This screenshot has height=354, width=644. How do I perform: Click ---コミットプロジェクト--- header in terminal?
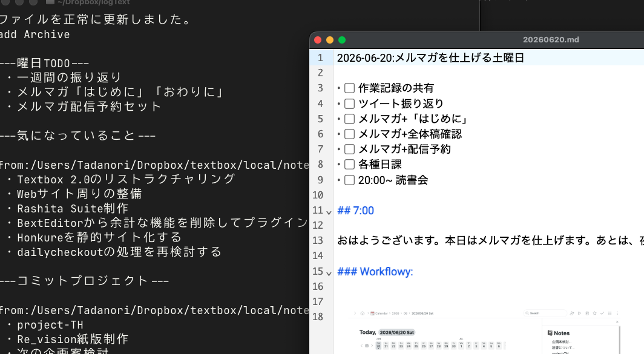(84, 281)
